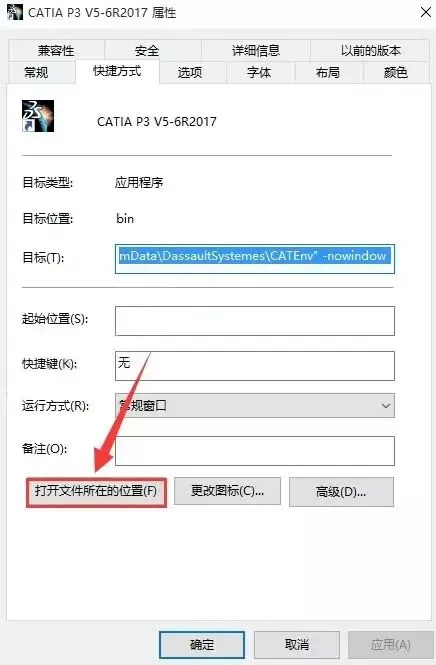Click inside the 目标 target field
This screenshot has height=665, width=436.
254,258
